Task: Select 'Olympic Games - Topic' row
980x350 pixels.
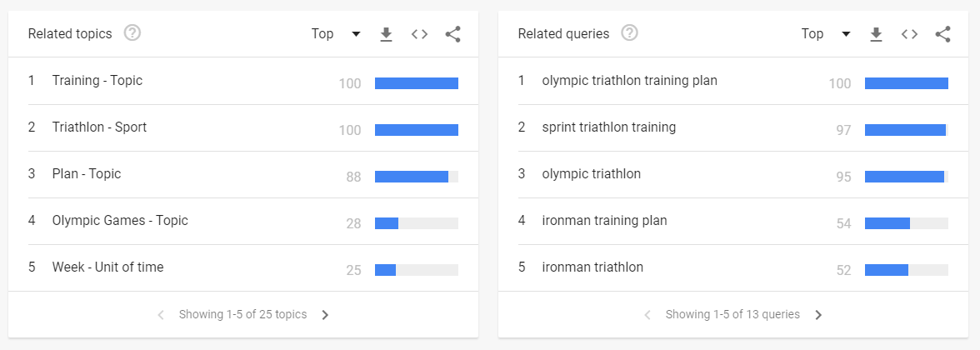Action: point(120,221)
